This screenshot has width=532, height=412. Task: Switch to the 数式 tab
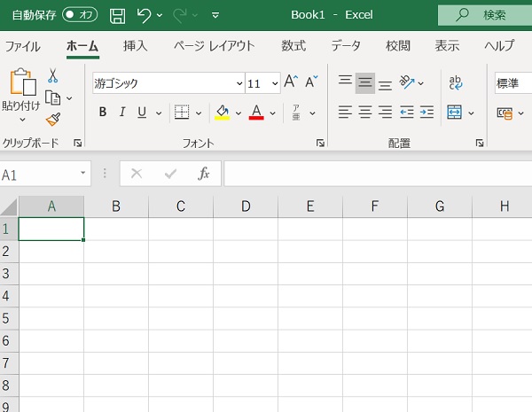(x=293, y=46)
